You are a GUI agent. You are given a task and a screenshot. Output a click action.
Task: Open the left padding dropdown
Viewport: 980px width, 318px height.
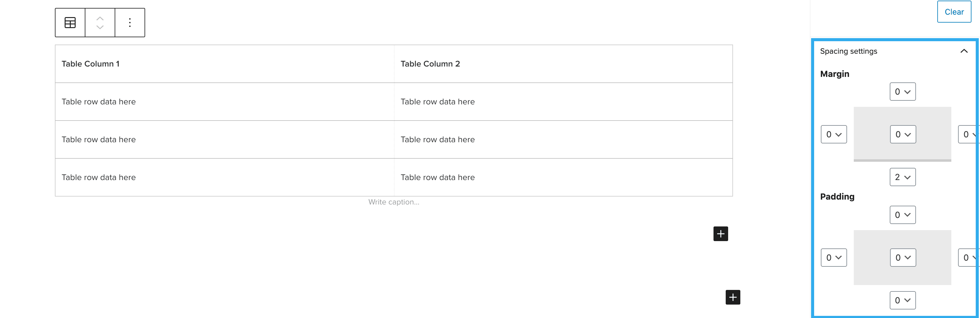point(834,258)
